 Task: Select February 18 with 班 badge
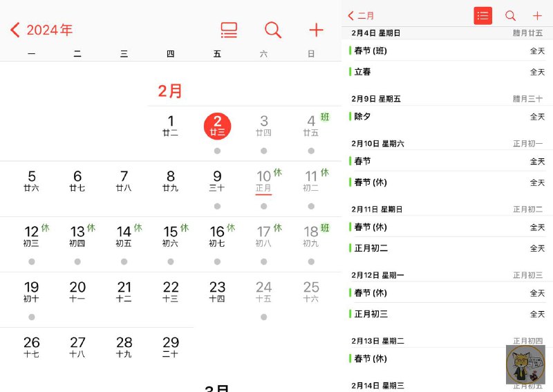[x=311, y=236]
